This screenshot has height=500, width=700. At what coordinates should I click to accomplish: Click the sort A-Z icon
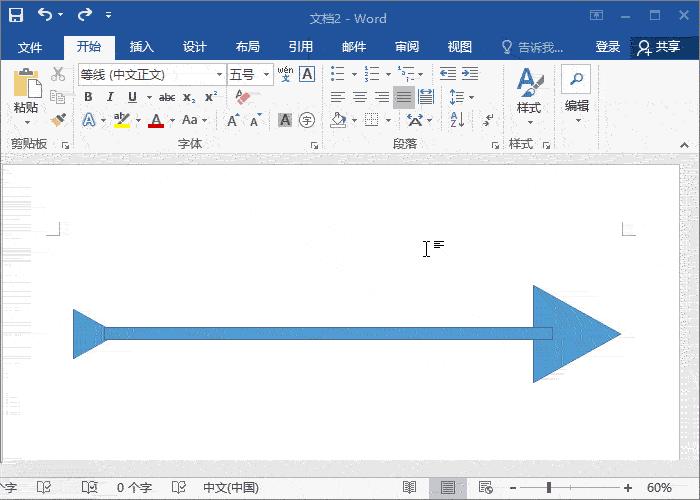[457, 120]
